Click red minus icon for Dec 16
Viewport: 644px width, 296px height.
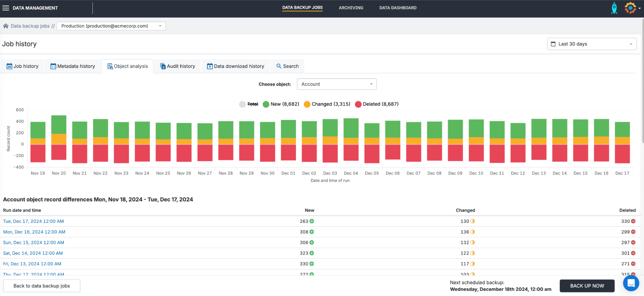633,232
